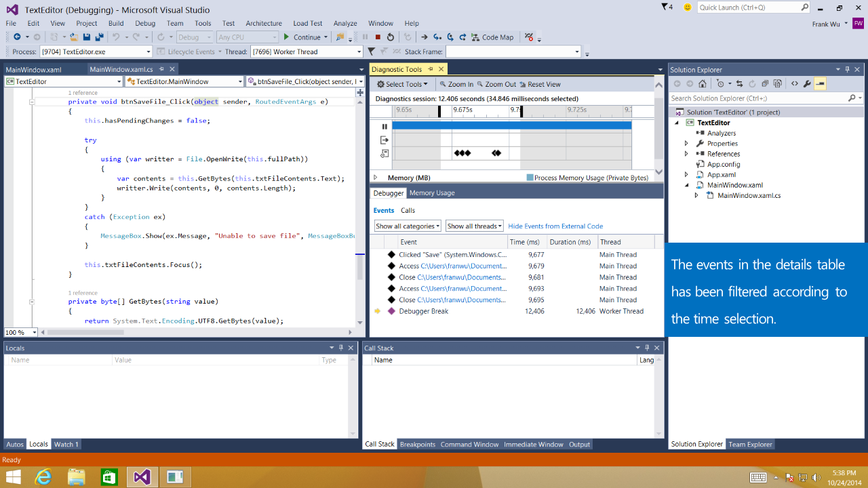The height and width of the screenshot is (488, 868).
Task: Click Reset View in Diagnostic Tools
Action: 540,84
